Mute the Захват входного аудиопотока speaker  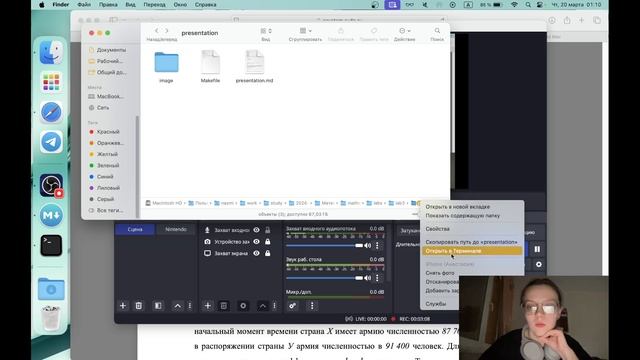pyautogui.click(x=368, y=245)
